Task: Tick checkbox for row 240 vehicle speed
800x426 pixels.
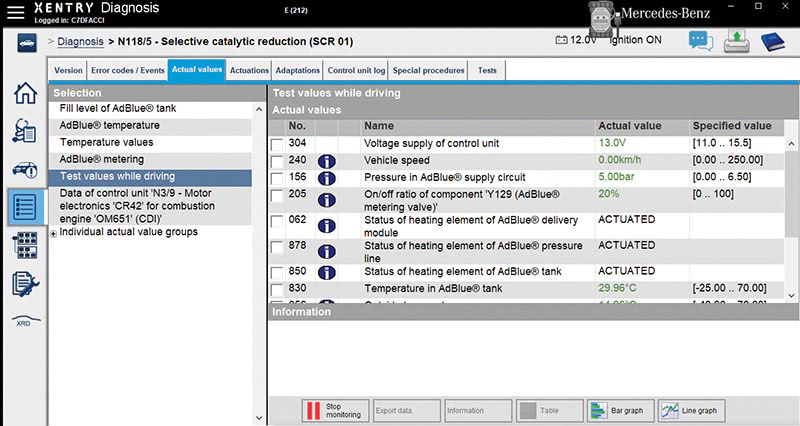Action: (x=277, y=162)
